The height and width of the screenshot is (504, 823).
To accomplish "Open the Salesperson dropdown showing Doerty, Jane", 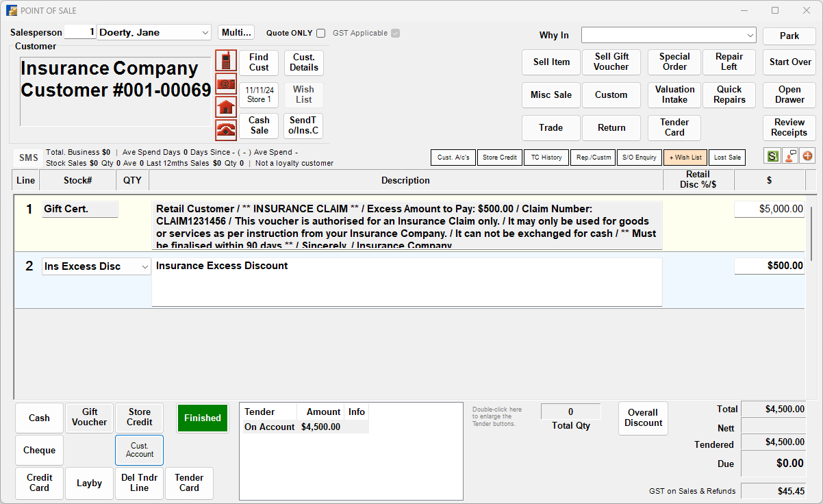I will [x=205, y=32].
